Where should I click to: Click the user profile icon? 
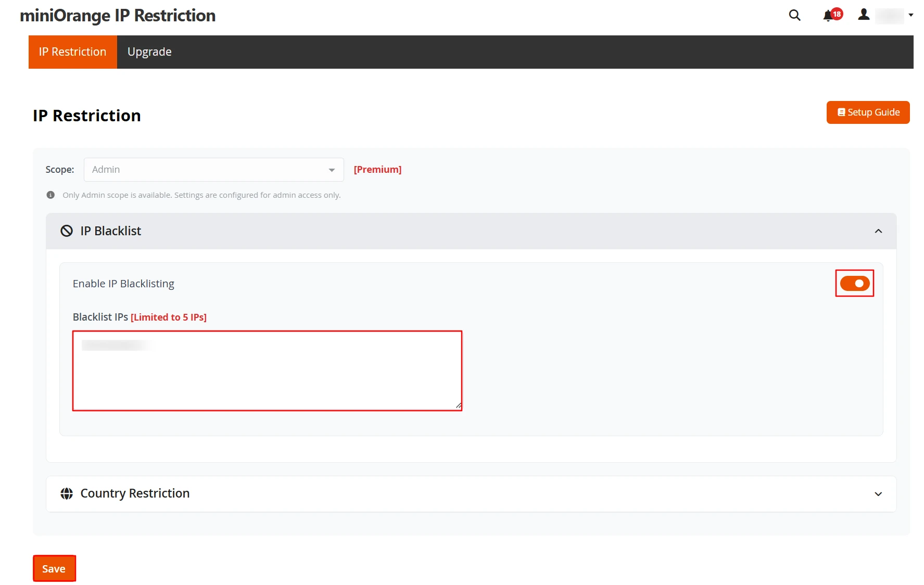864,15
